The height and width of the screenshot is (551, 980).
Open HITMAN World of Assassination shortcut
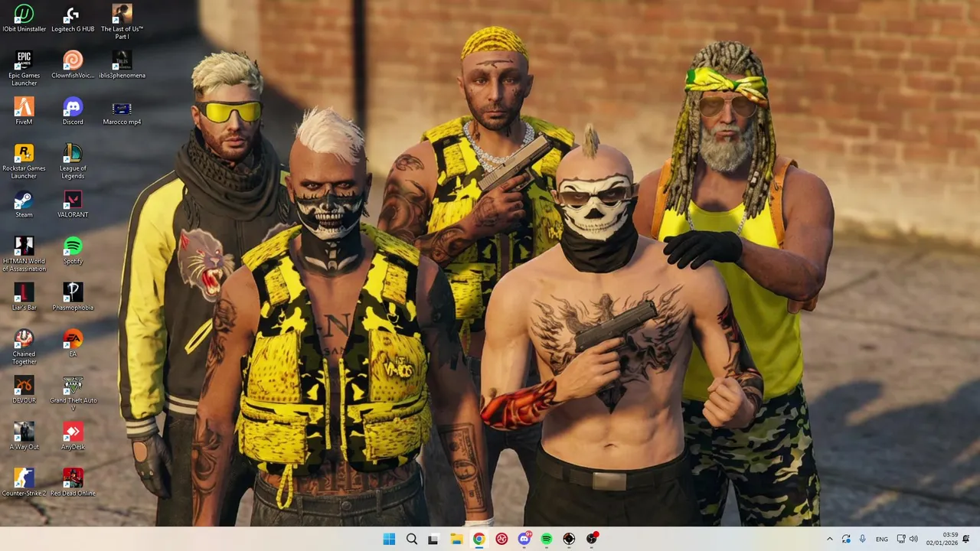[24, 254]
